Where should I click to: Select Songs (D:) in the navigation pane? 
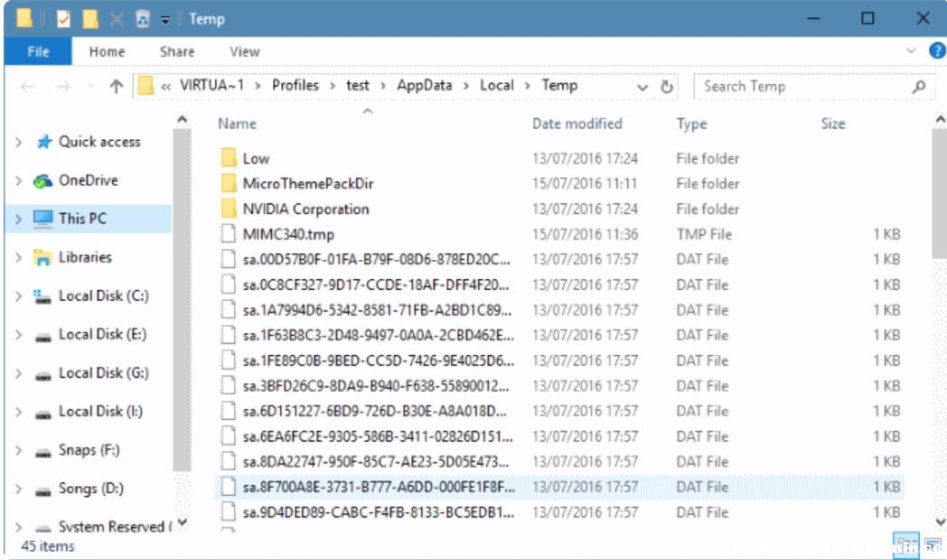click(91, 488)
